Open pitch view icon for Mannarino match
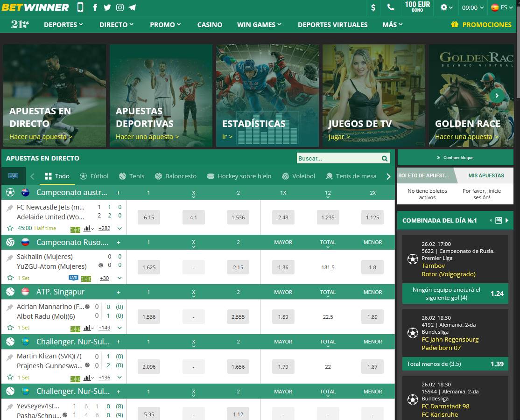 75,329
